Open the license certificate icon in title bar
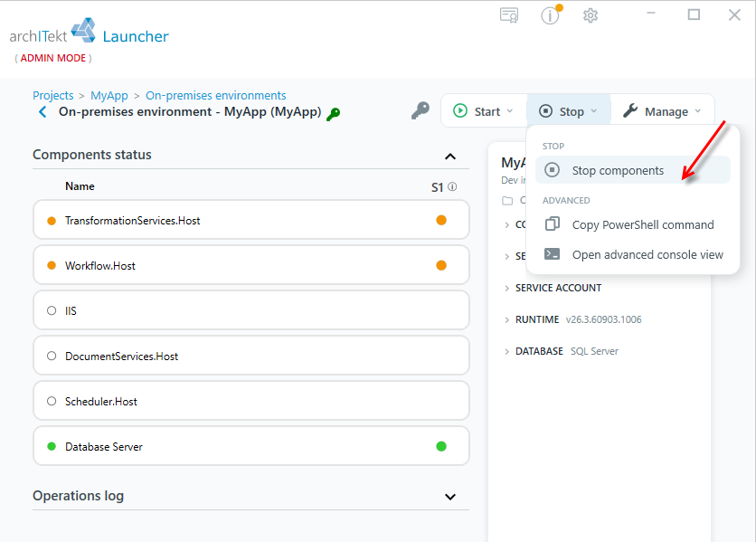 click(x=509, y=15)
